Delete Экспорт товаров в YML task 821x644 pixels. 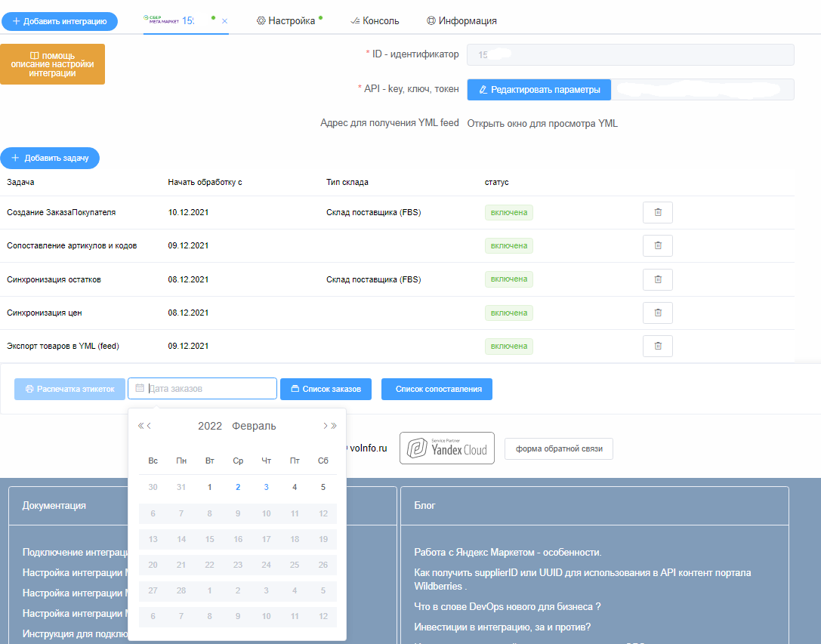(657, 346)
